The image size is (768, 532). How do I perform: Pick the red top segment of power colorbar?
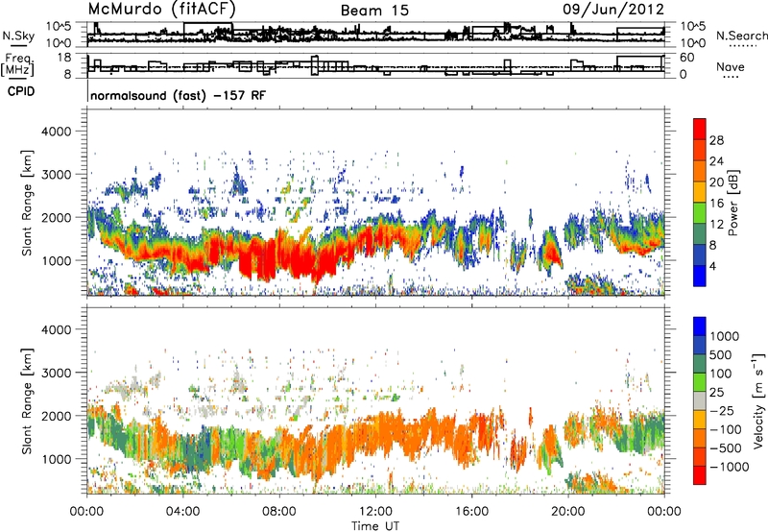point(700,130)
